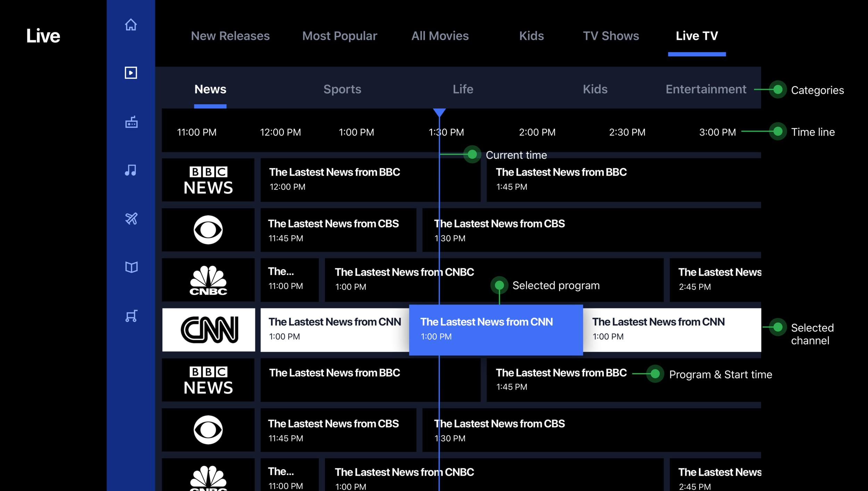This screenshot has width=868, height=491.
Task: Select the airplane travel icon
Action: tap(131, 218)
